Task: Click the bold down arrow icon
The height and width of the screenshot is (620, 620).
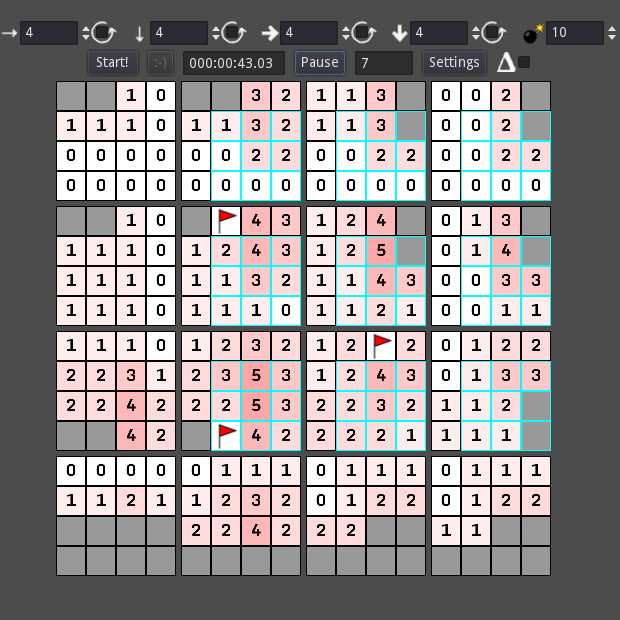Action: click(x=399, y=33)
